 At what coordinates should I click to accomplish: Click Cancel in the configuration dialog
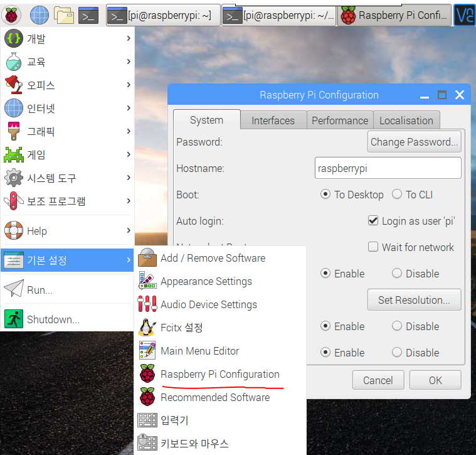[x=378, y=380]
